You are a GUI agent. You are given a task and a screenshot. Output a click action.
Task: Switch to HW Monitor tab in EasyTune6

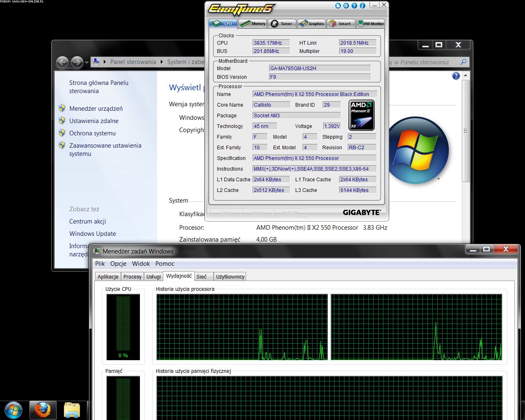coord(370,23)
